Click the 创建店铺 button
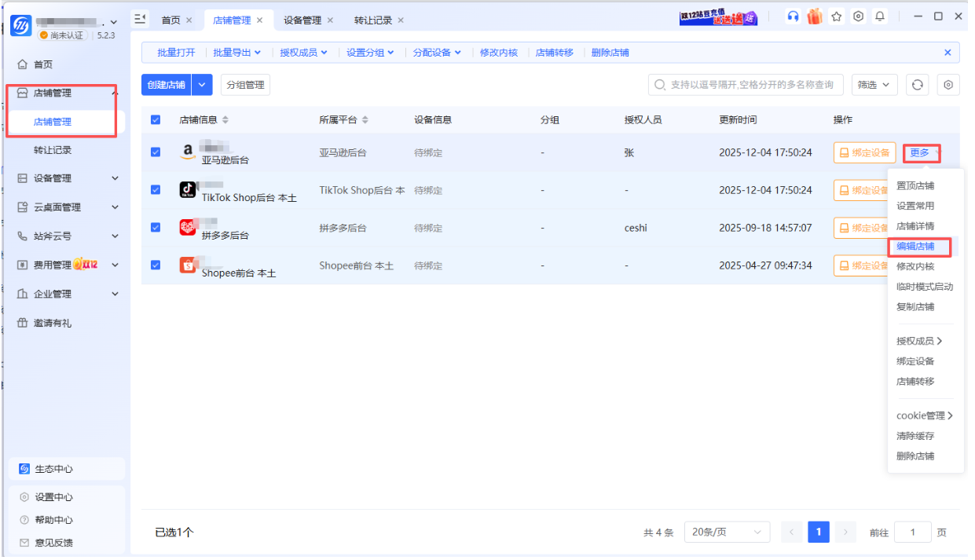This screenshot has height=560, width=975. click(x=167, y=85)
